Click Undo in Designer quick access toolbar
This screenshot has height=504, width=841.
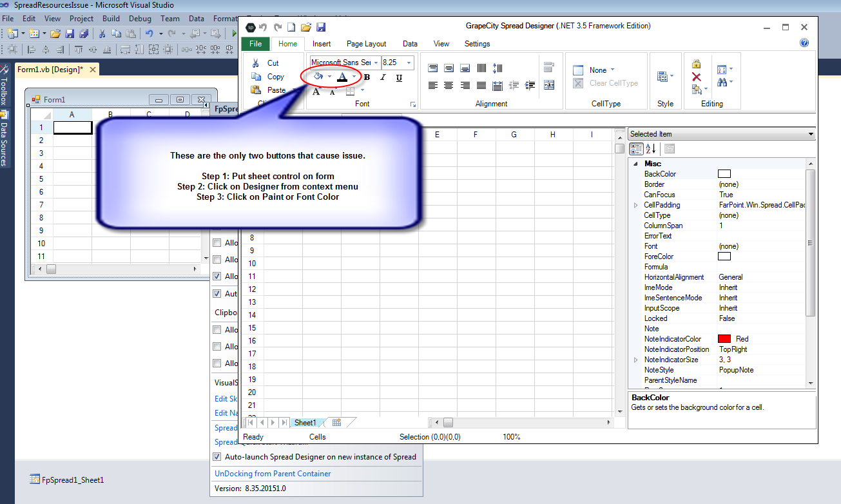[x=263, y=27]
